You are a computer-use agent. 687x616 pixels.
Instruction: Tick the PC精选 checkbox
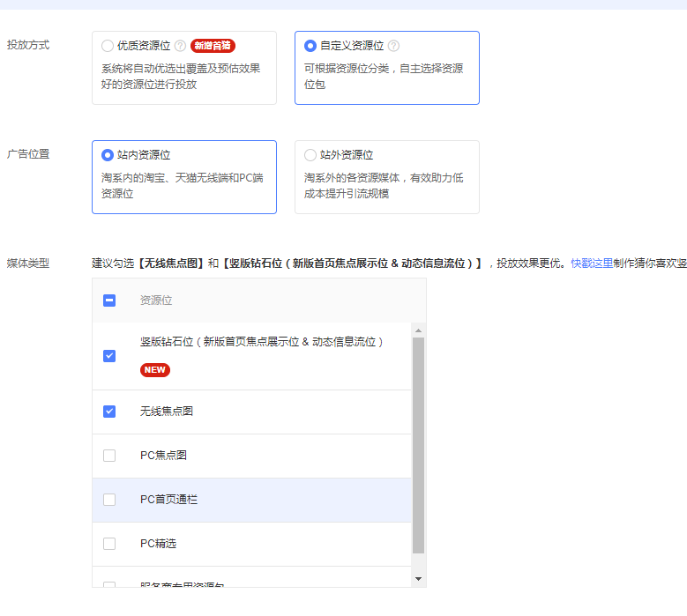click(x=109, y=544)
